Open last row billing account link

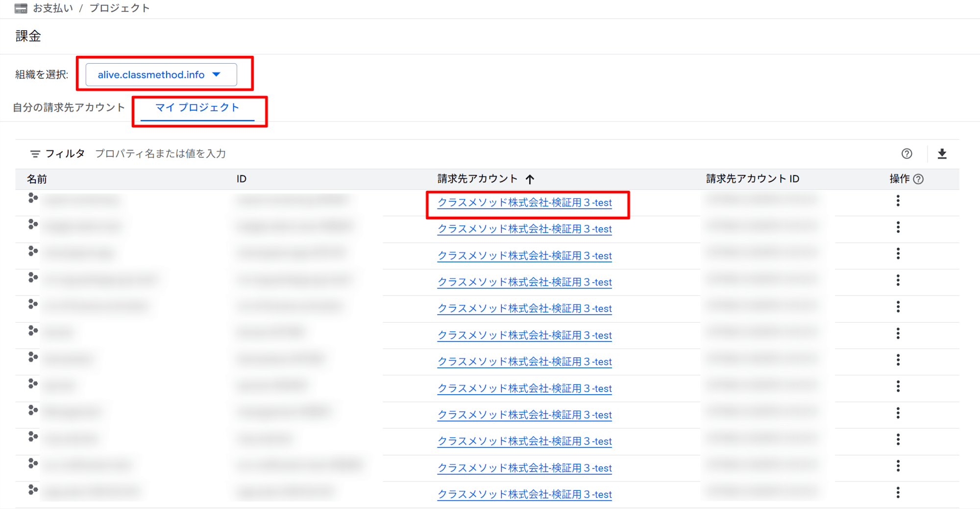[525, 494]
